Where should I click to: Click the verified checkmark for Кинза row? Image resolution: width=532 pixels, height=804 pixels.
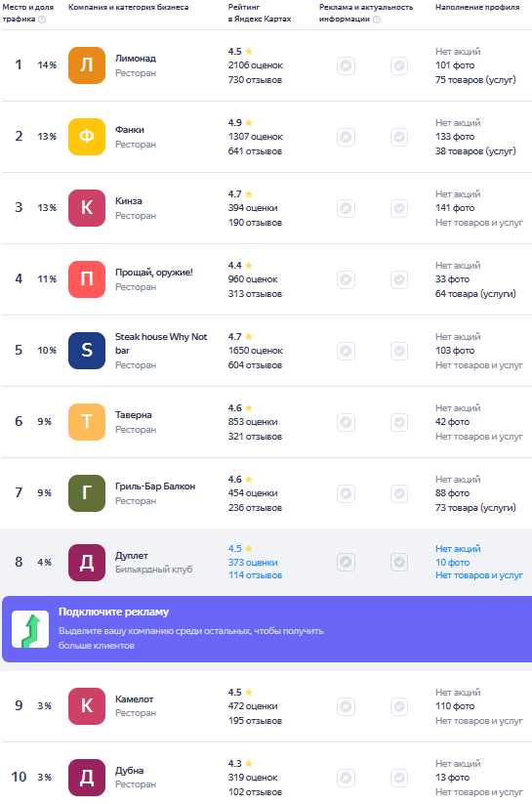(x=399, y=208)
